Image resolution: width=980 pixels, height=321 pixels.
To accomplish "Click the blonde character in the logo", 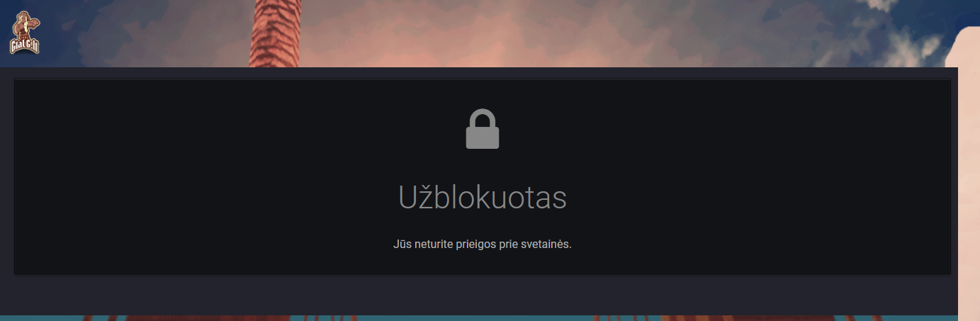I will coord(26,26).
